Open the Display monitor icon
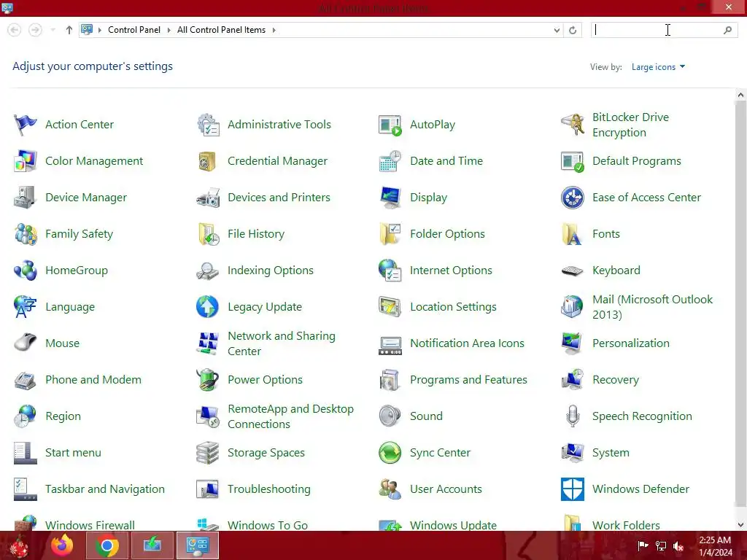747x560 pixels. [390, 198]
